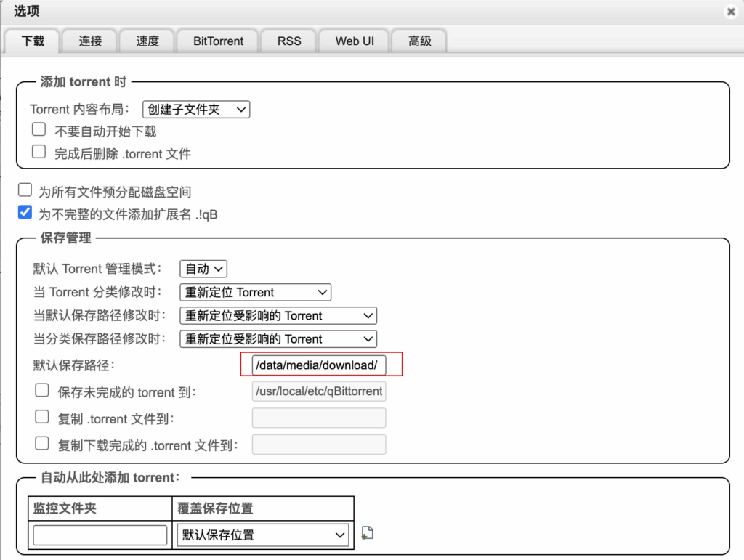Go to the Web UI tab

click(x=355, y=41)
